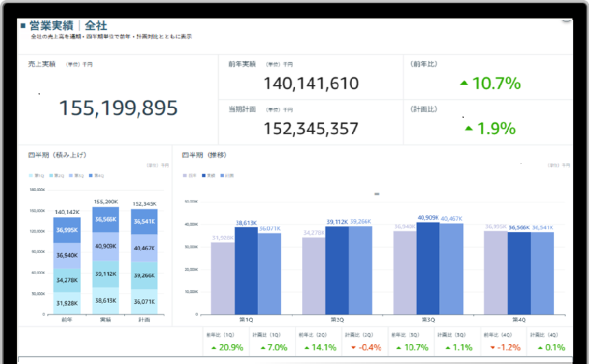Click the green up arrow beside 1.9% 計画比
589x364 pixels.
tap(468, 128)
